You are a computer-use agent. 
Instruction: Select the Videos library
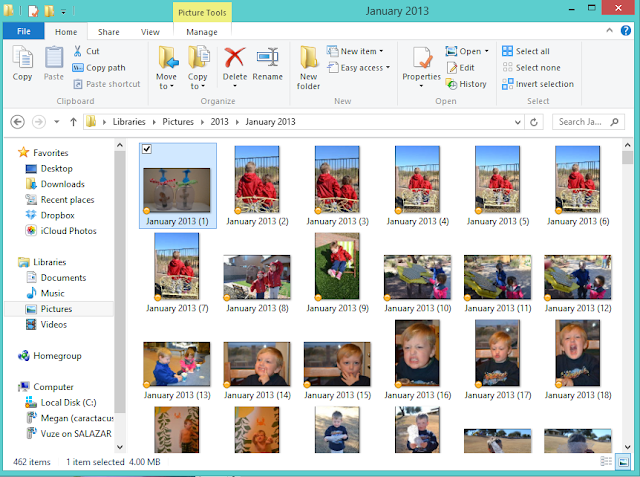pos(47,324)
